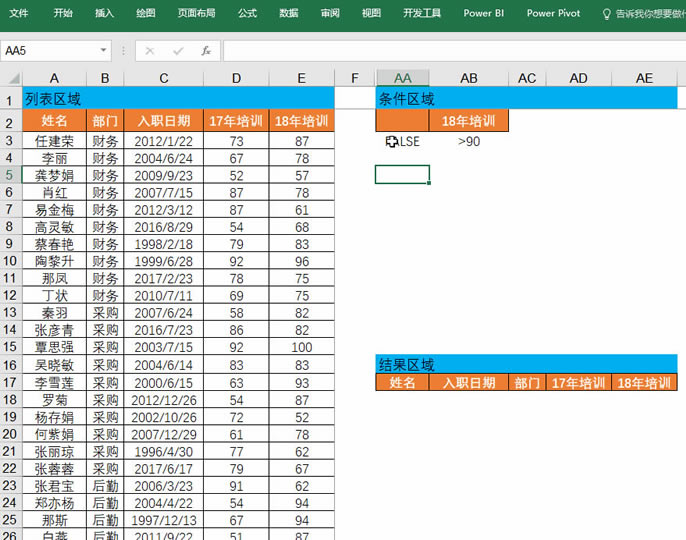
Task: Click the 入职日期 header in result area
Action: (x=469, y=382)
